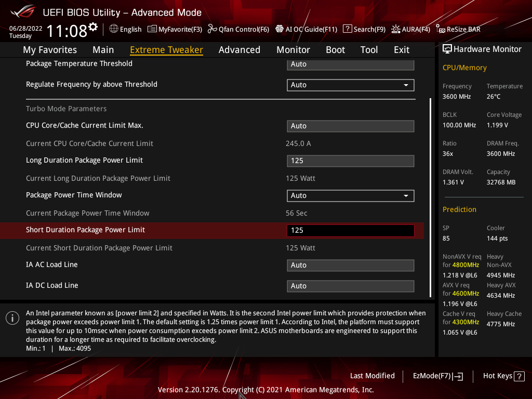Open MyFavorite(F3) list icon
Image resolution: width=532 pixels, height=399 pixels.
click(x=152, y=29)
